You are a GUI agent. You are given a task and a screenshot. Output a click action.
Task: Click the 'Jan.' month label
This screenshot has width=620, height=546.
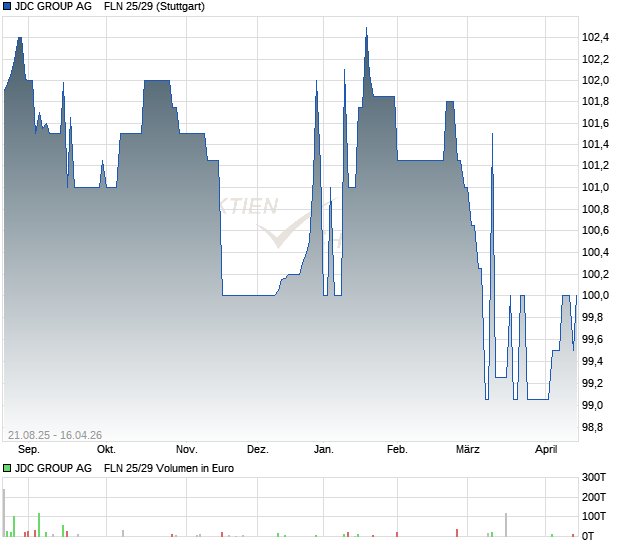(324, 450)
